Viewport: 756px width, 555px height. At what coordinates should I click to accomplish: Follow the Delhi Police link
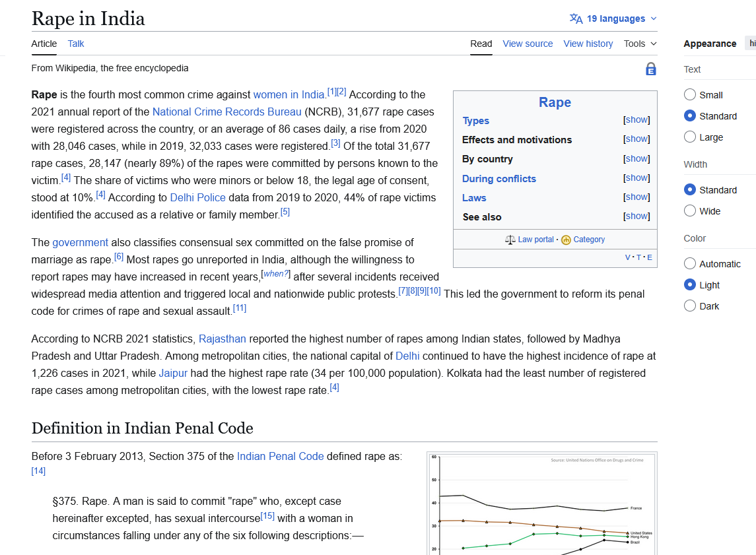coord(197,197)
